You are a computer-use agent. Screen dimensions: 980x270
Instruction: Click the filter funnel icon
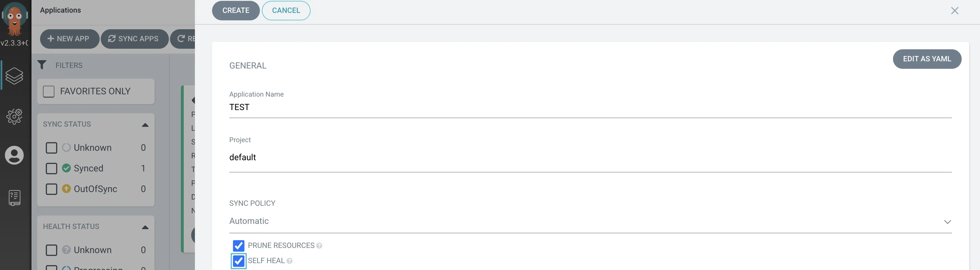point(42,65)
